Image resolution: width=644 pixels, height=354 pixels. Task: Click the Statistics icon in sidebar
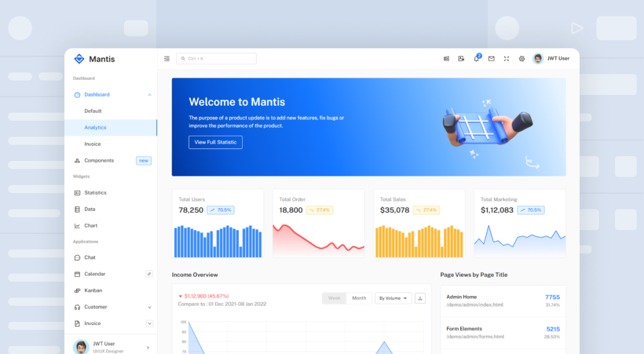77,193
